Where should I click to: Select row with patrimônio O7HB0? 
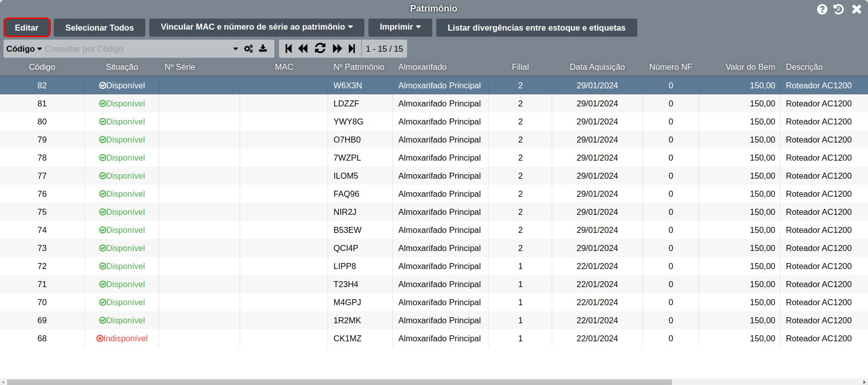click(434, 140)
